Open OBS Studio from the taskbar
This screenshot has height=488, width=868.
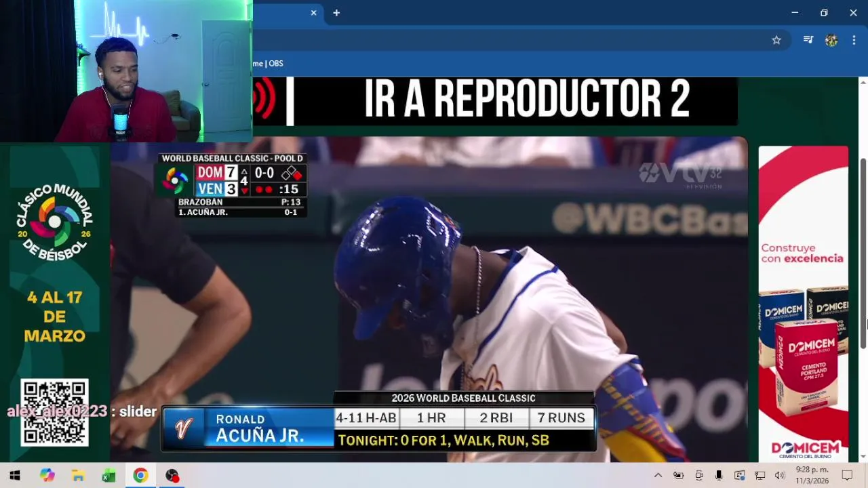coord(172,475)
